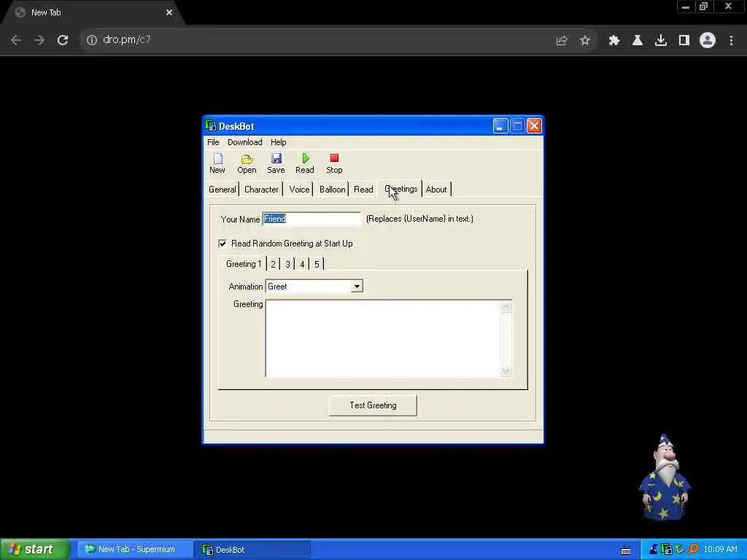The width and height of the screenshot is (747, 560).
Task: Bookmark this page with the star icon
Action: pos(585,41)
